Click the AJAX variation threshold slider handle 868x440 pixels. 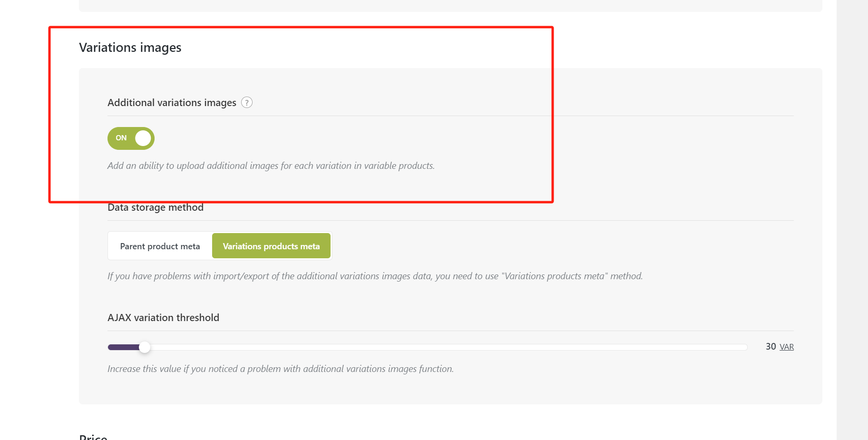(145, 348)
